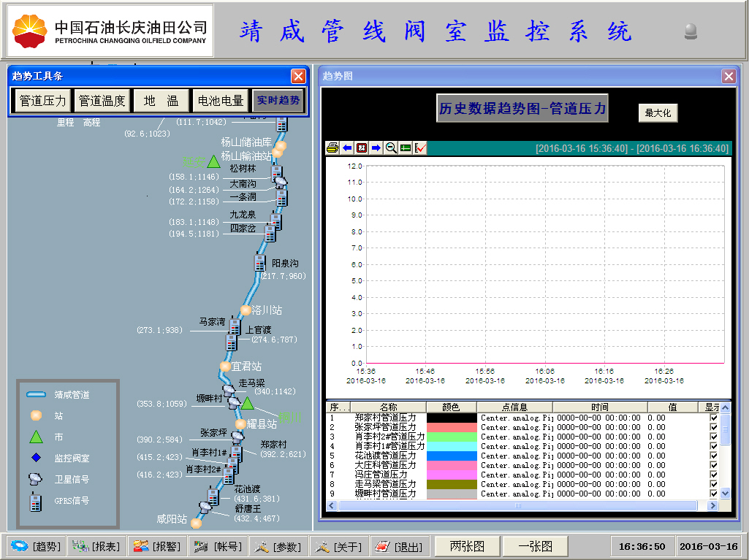Open the [报表] reports menu

tap(96, 547)
